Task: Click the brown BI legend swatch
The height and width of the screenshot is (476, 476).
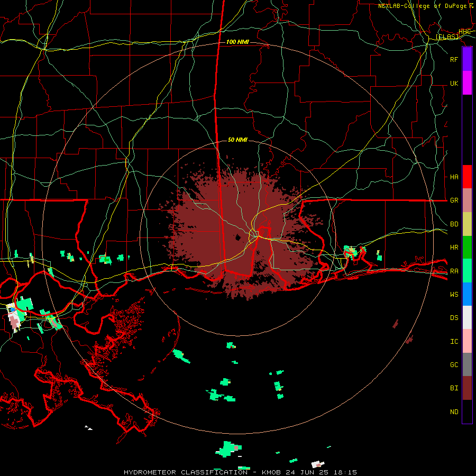Action: (x=467, y=388)
